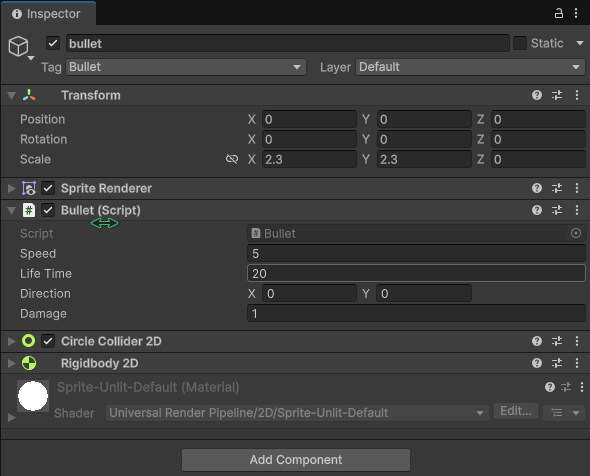590x476 pixels.
Task: Expand the Rigidbody 2D component foldout
Action: [11, 363]
